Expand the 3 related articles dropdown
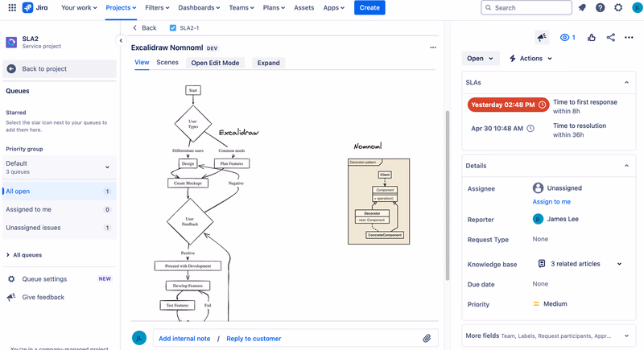This screenshot has height=350, width=644. pos(619,264)
